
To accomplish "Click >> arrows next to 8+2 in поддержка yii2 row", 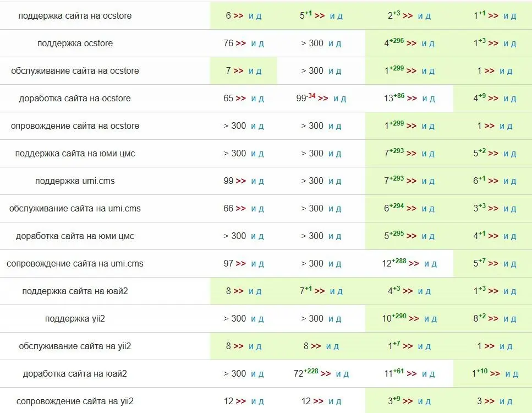I will click(493, 319).
